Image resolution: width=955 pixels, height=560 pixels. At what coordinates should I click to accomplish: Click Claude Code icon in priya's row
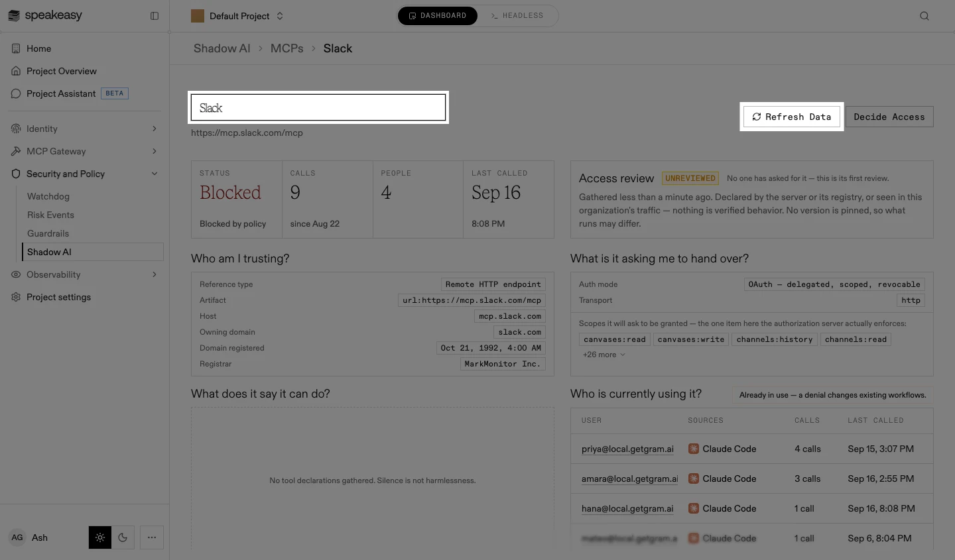pyautogui.click(x=694, y=449)
